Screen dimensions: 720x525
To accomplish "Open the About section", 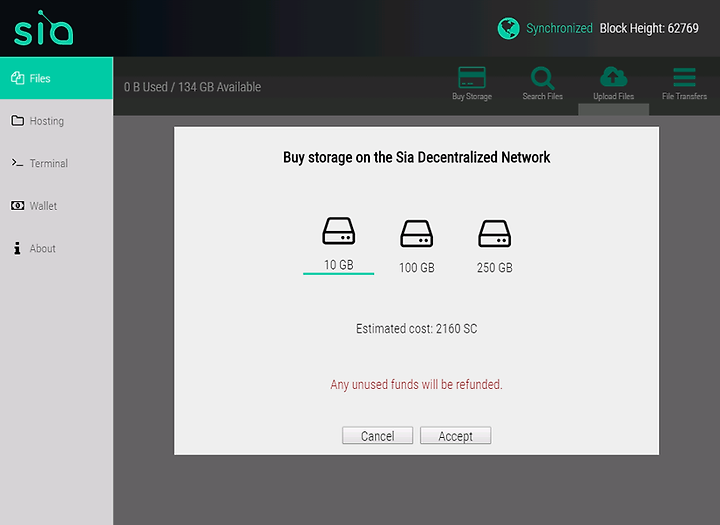I will click(56, 248).
